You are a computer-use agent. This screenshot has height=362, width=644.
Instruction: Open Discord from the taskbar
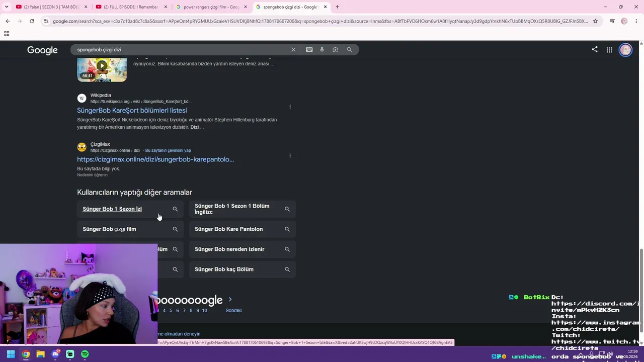(x=55, y=354)
